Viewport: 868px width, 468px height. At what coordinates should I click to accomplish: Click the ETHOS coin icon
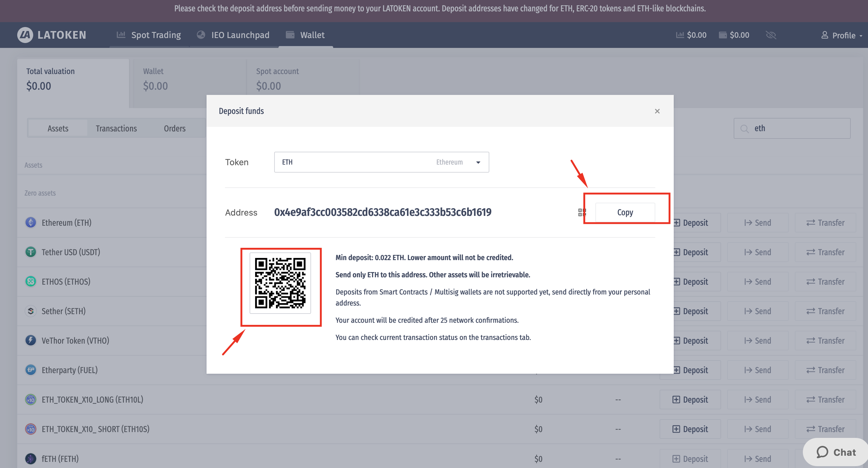(31, 282)
